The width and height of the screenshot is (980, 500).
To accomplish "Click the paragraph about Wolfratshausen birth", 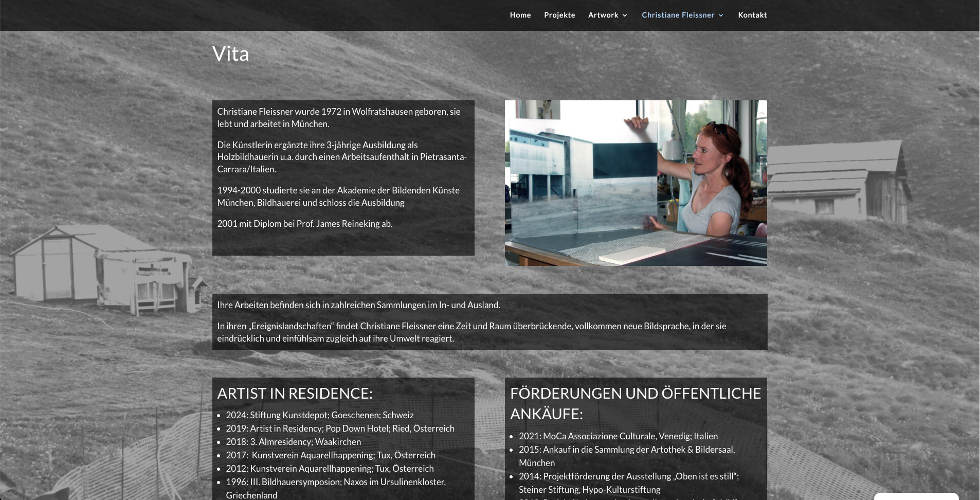I will pos(338,118).
